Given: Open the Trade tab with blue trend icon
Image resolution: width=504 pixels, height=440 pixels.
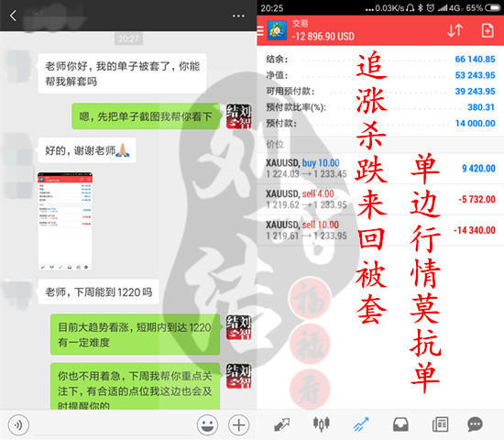Looking at the screenshot, I should click(361, 424).
